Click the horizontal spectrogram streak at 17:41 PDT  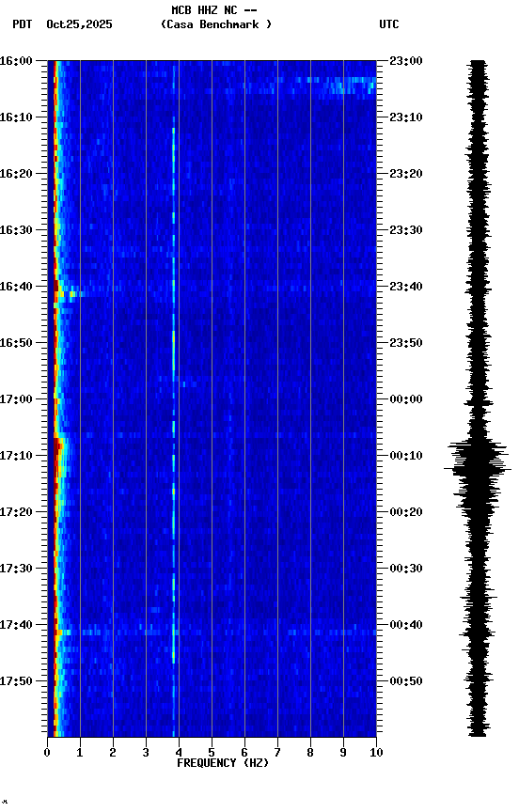(x=215, y=632)
